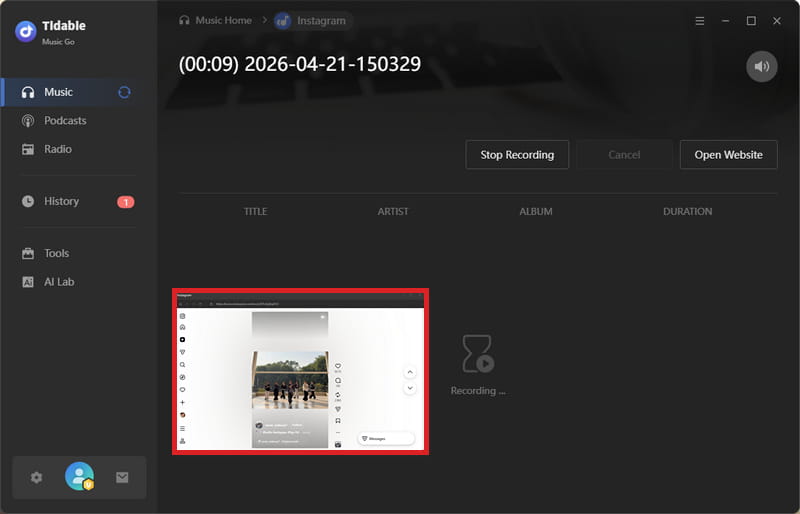Click the headphones icon beside Music Home
The width and height of the screenshot is (800, 514).
click(x=184, y=20)
